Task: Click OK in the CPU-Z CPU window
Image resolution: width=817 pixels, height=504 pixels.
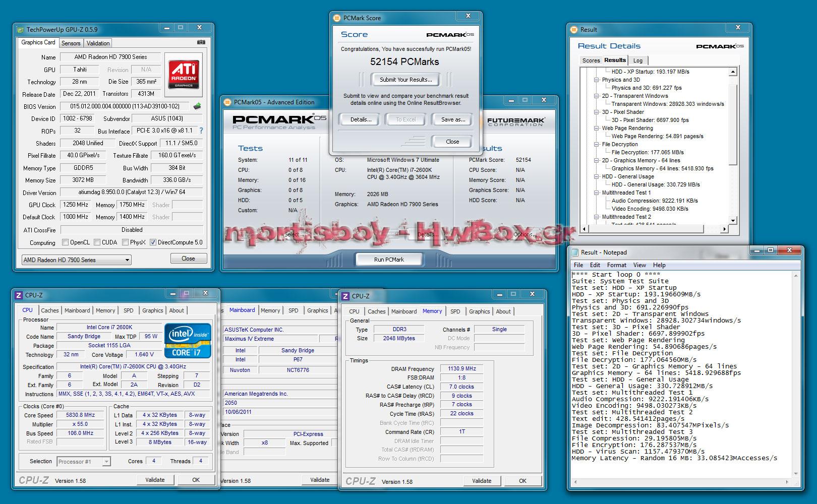Action: tap(196, 480)
